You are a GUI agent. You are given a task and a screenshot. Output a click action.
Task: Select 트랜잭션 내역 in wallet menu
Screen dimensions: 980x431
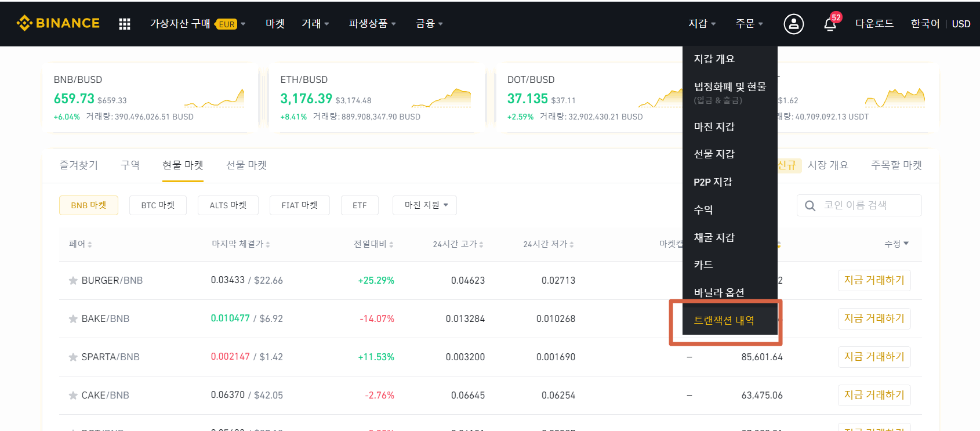724,320
